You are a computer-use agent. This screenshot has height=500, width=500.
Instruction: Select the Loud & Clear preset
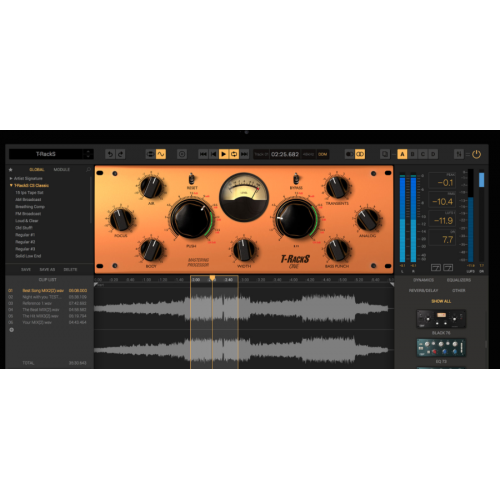27,221
